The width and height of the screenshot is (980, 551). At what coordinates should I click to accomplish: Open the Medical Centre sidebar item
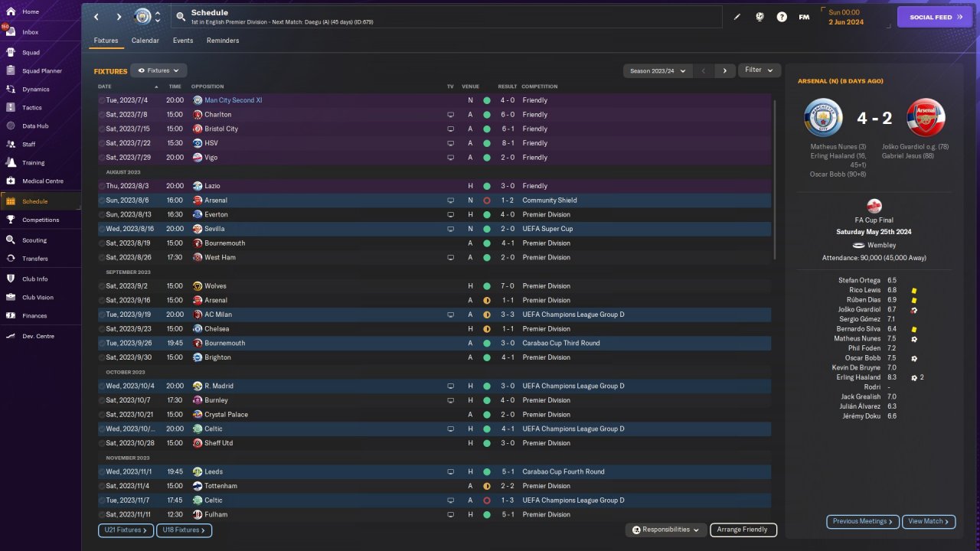pos(43,181)
